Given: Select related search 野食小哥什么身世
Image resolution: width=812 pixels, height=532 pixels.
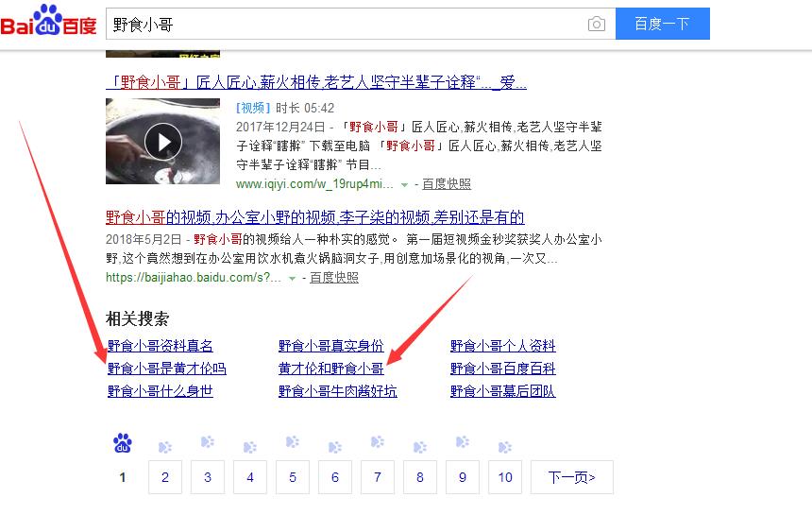Looking at the screenshot, I should click(160, 391).
